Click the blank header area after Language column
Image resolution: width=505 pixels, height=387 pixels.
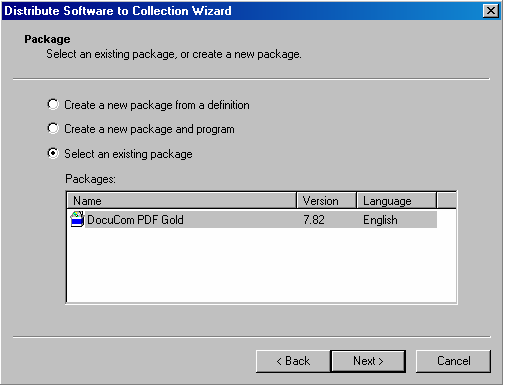446,201
